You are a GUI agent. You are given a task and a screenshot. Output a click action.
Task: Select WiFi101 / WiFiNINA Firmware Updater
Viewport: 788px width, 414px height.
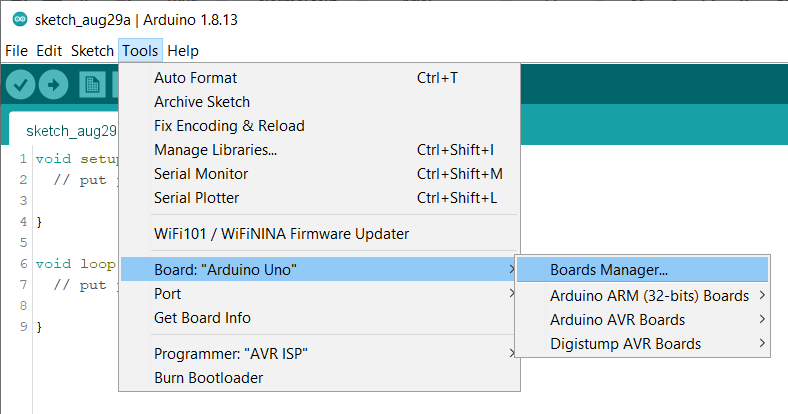pos(281,234)
